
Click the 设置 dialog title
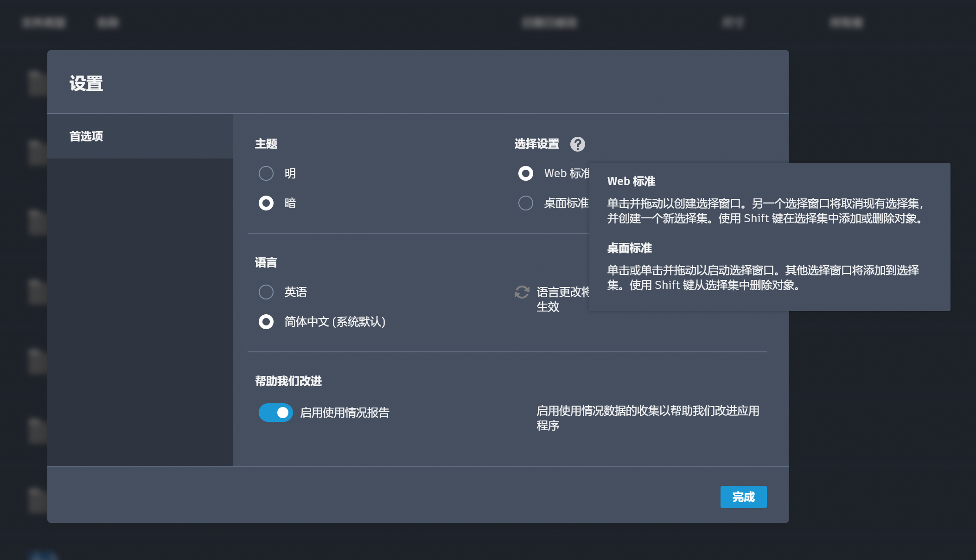[86, 83]
